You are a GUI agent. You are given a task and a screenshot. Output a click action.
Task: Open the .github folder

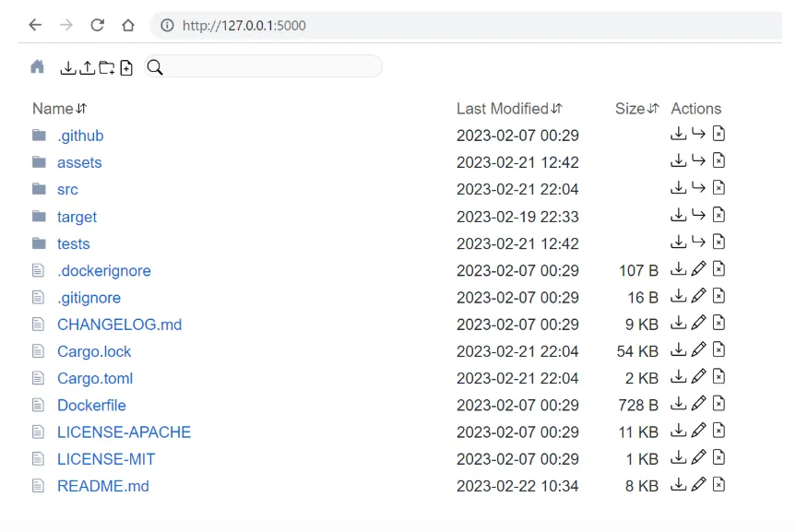(x=80, y=136)
